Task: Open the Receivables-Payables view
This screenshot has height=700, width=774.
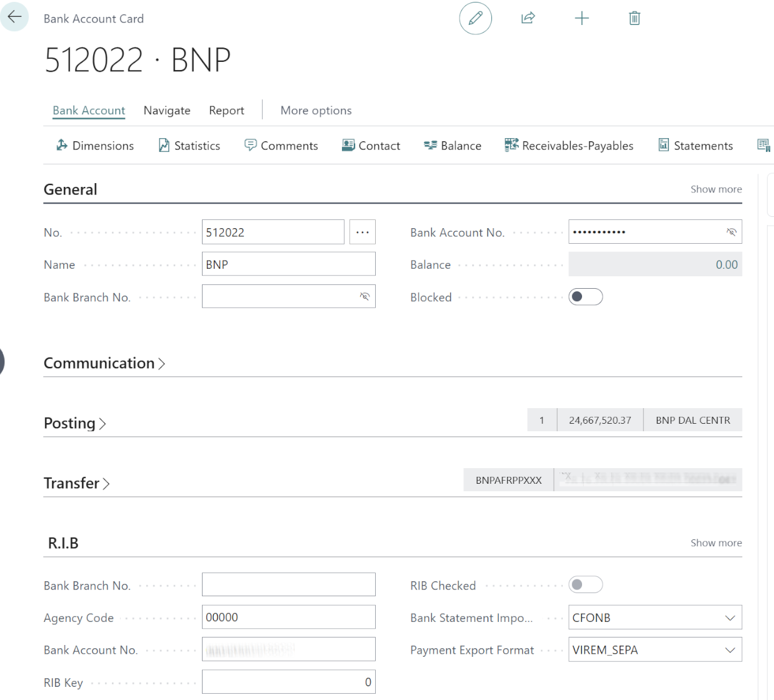Action: (568, 145)
